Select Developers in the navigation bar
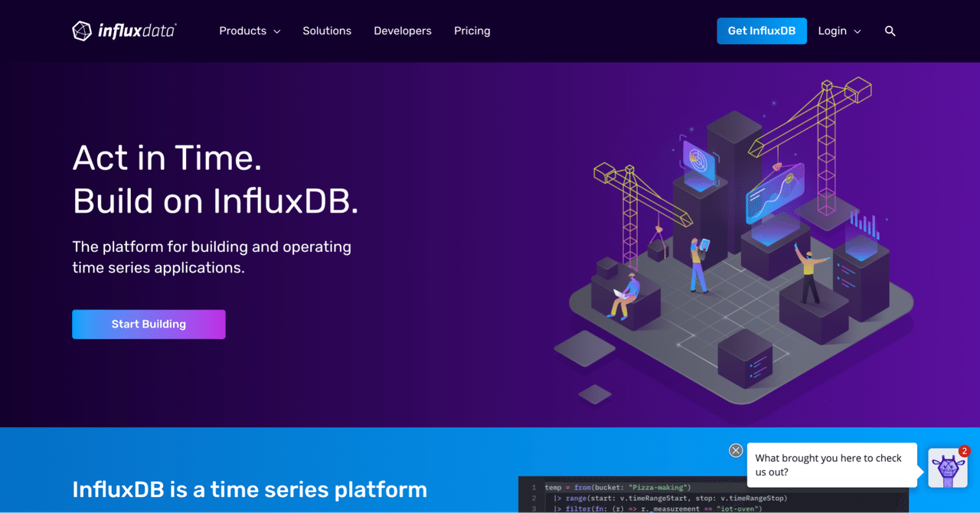980x513 pixels. click(402, 31)
